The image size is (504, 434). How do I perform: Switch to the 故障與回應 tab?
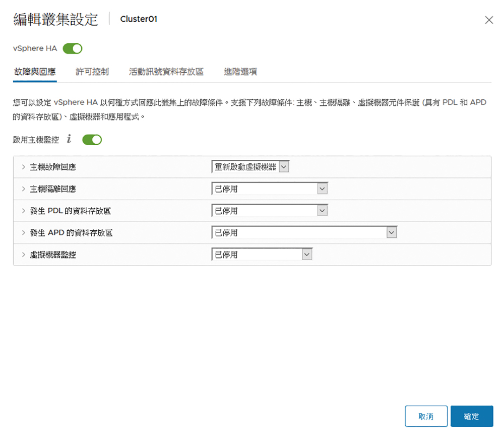35,72
